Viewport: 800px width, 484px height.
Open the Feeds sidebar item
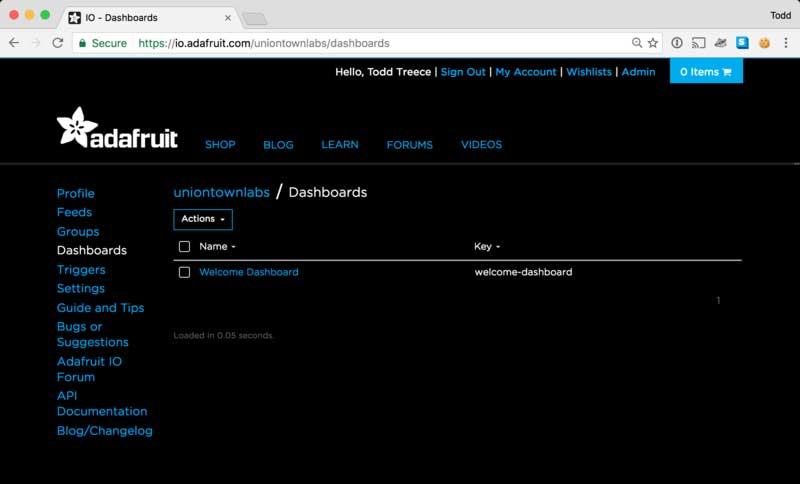(x=74, y=212)
